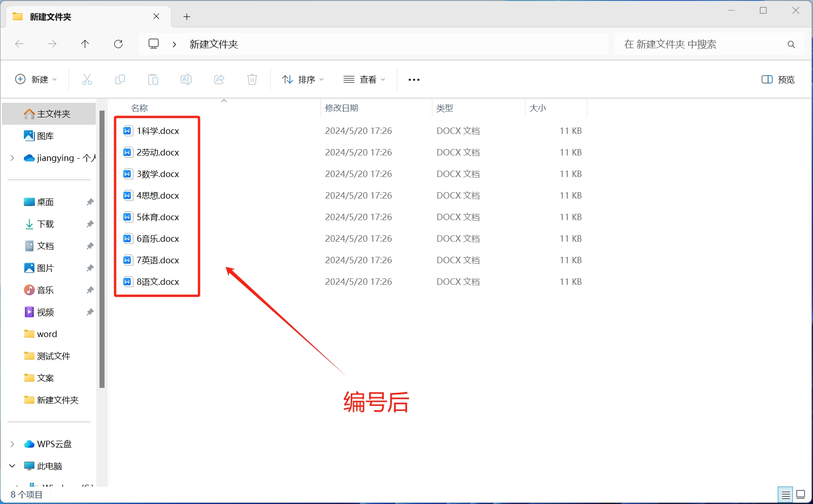813x504 pixels.
Task: Open the 排序 sort dropdown
Action: point(302,79)
